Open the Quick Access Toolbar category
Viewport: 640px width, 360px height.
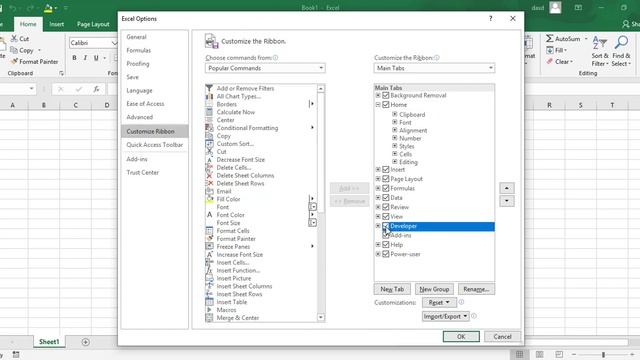pyautogui.click(x=155, y=145)
